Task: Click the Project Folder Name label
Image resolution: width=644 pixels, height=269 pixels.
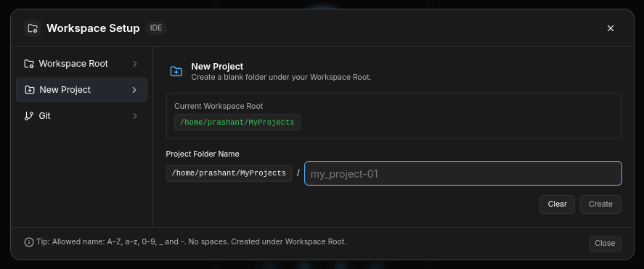Action: (x=203, y=154)
